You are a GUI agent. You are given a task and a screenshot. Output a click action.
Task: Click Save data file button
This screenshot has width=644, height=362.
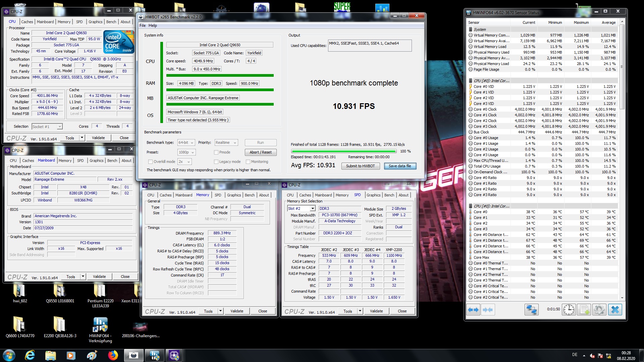(400, 166)
